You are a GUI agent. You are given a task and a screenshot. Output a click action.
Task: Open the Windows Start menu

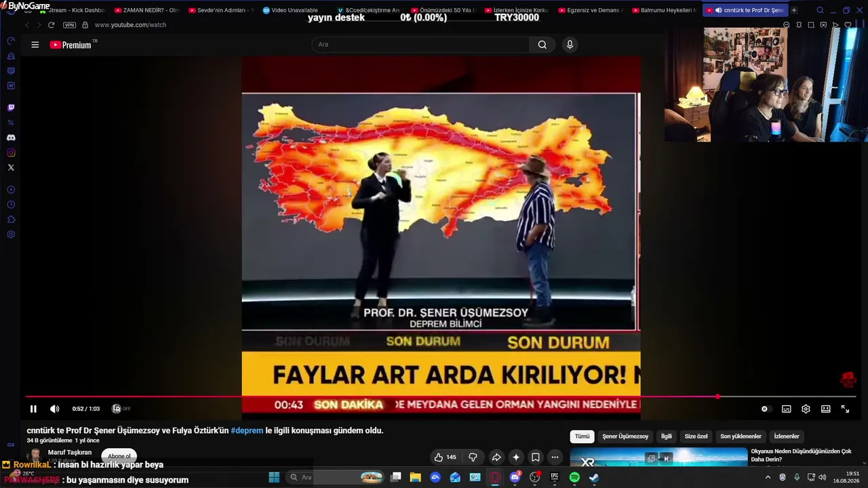[x=274, y=477]
